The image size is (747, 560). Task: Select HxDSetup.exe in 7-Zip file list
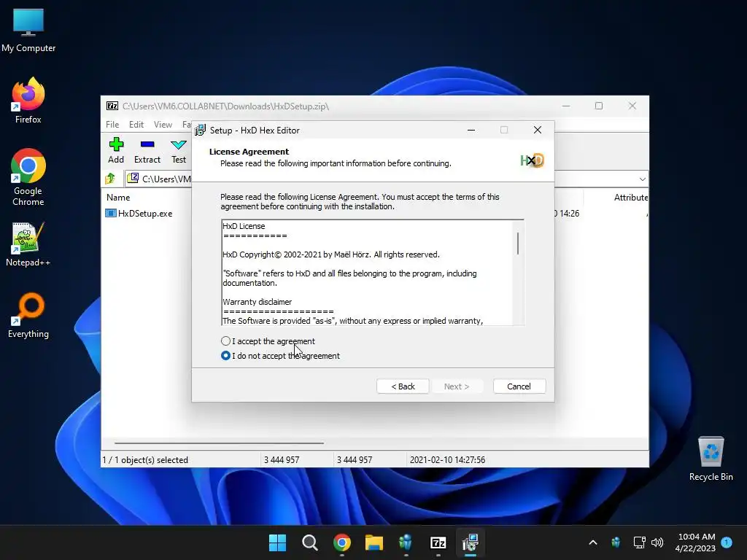(x=145, y=214)
